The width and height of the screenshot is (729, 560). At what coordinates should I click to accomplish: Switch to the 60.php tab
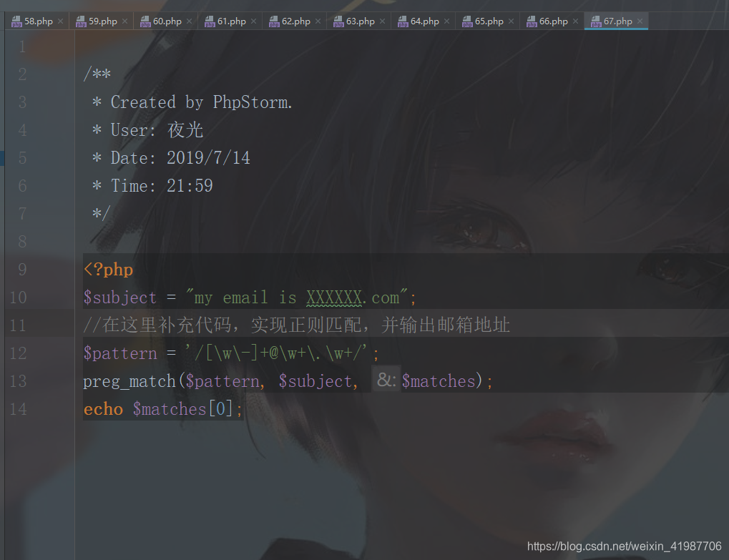[x=167, y=21]
